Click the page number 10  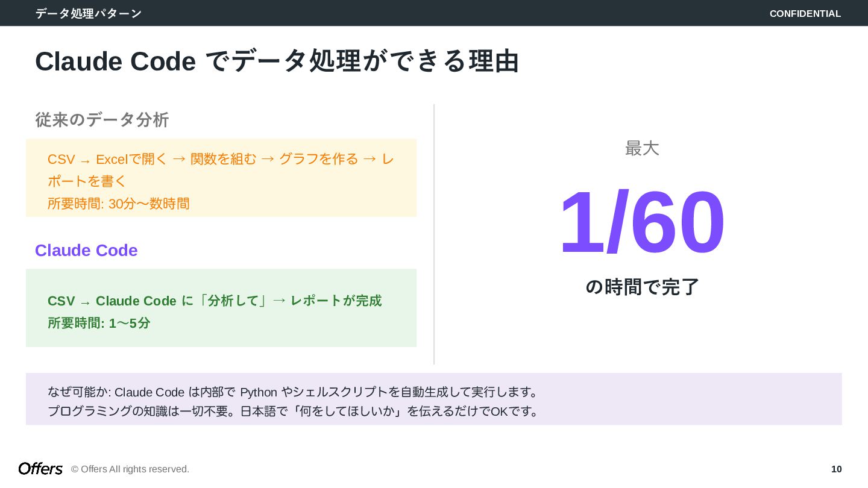pos(837,469)
